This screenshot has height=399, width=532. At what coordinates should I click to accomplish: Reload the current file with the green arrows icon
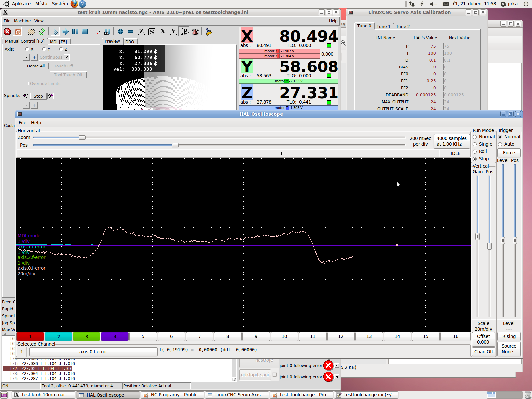pos(42,32)
